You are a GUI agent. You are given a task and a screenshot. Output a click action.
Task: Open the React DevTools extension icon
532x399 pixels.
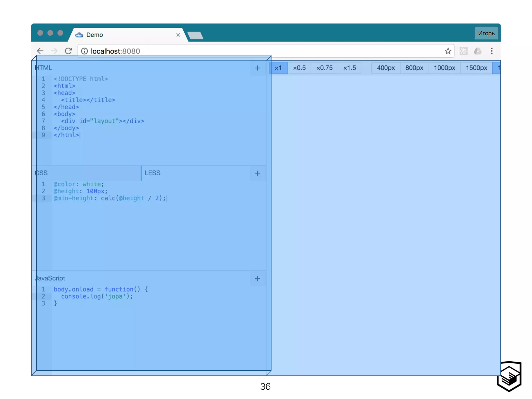click(x=464, y=51)
